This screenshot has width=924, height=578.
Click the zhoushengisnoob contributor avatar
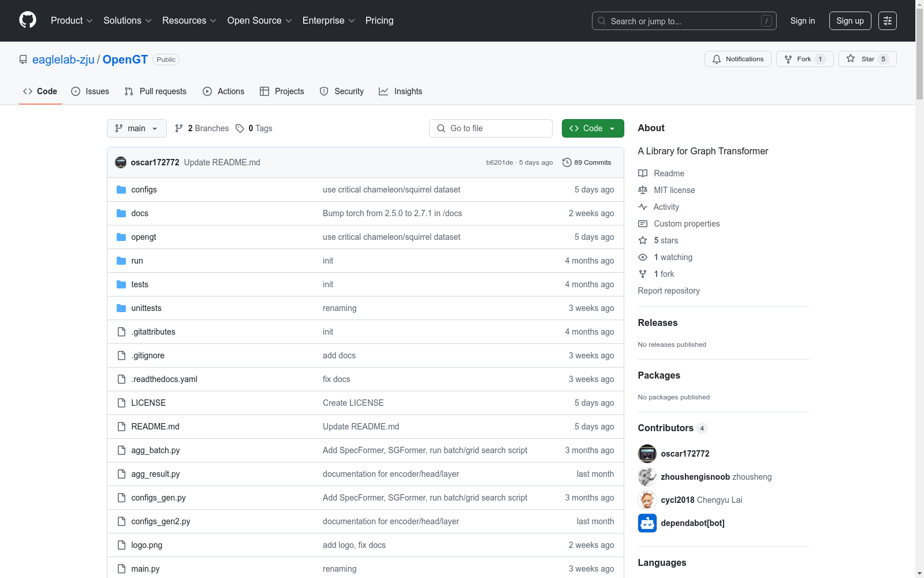[647, 477]
